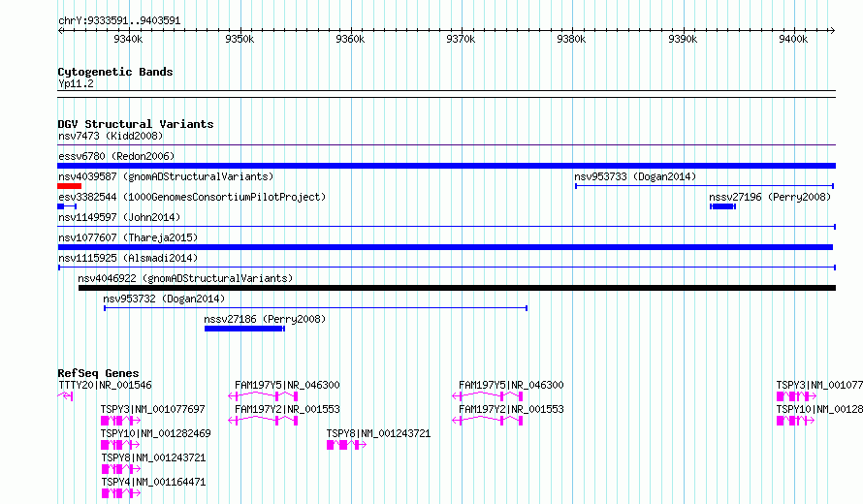This screenshot has height=504, width=863.
Task: Click the FAM197Y2|NR_001553 label near 9350k
Action: click(x=287, y=409)
